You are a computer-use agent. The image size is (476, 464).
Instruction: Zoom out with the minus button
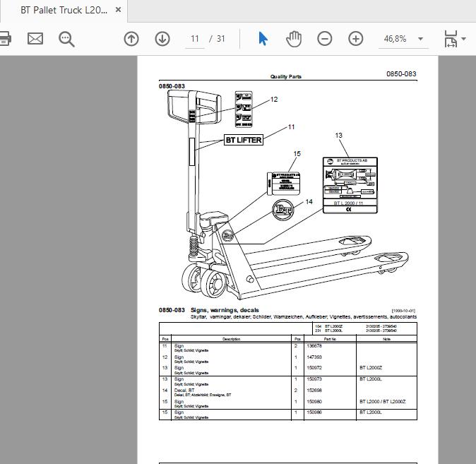(325, 39)
